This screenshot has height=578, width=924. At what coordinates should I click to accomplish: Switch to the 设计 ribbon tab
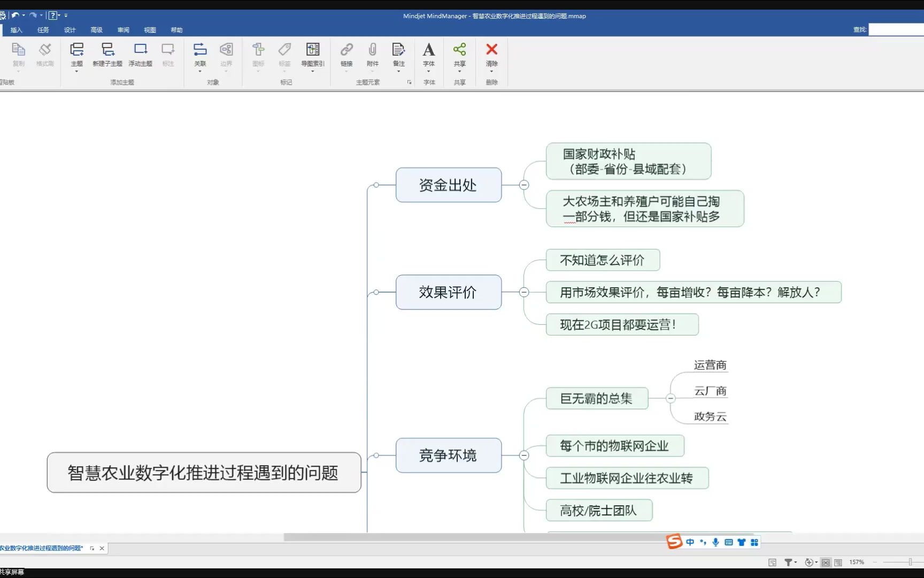tap(70, 30)
